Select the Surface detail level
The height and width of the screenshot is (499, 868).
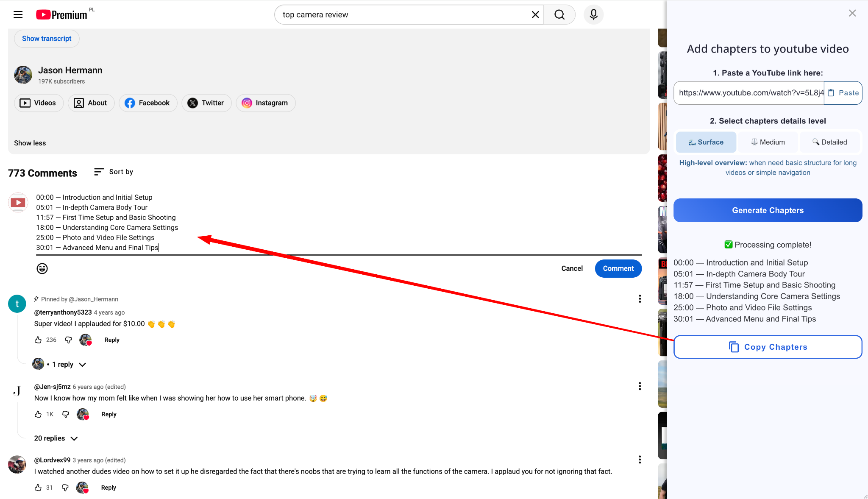[x=706, y=142]
